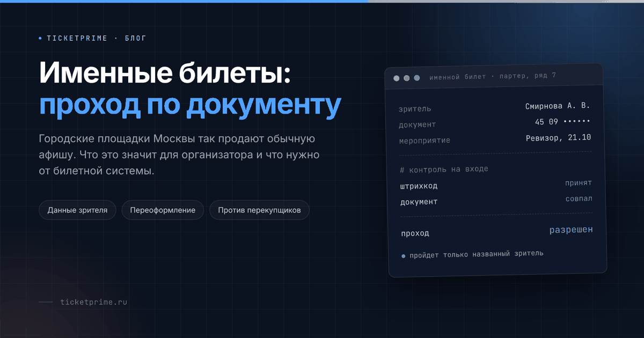Click the 'совпал' status value

click(579, 199)
